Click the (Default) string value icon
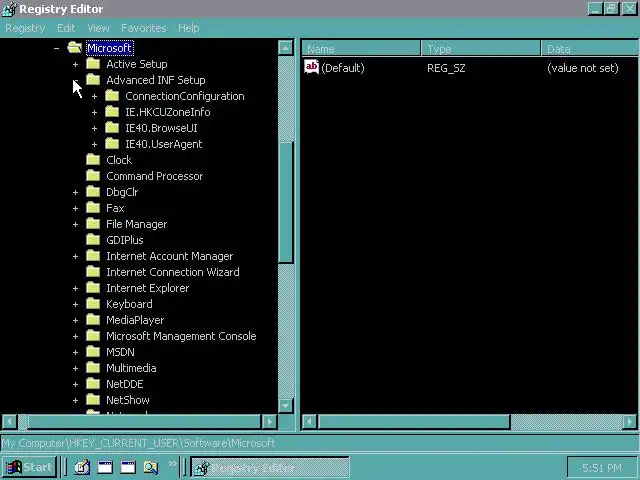 click(x=311, y=67)
